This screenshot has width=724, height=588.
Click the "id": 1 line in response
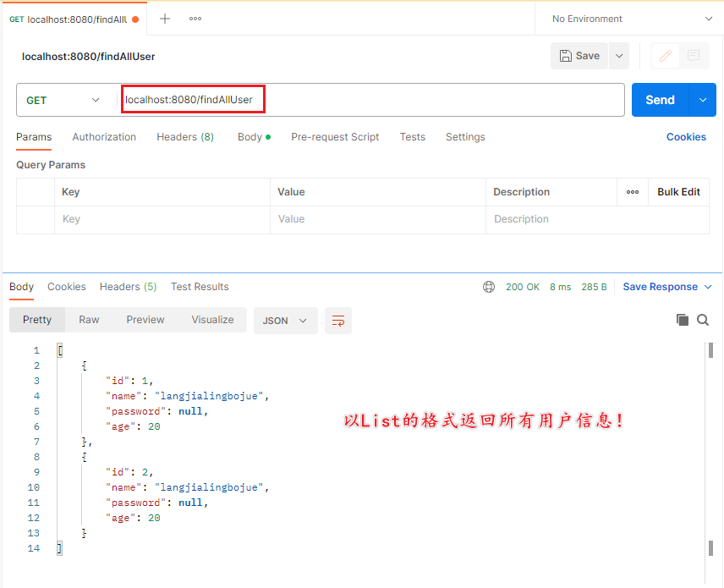(129, 381)
